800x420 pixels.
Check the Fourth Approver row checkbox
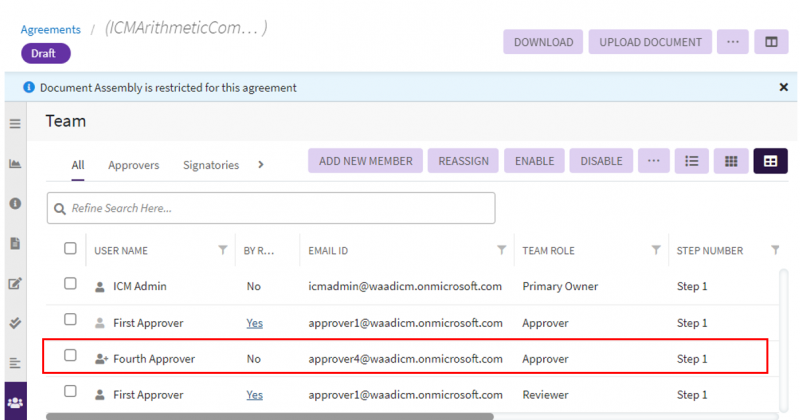70,355
